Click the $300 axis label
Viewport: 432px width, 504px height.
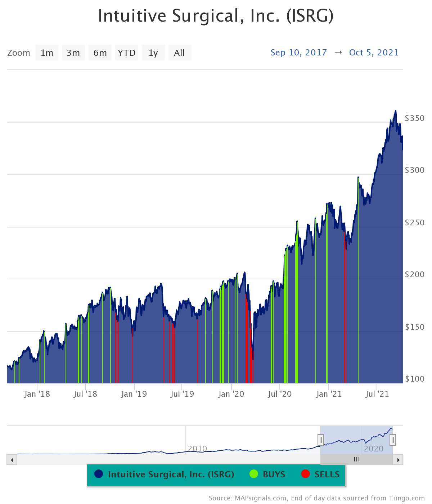click(415, 170)
